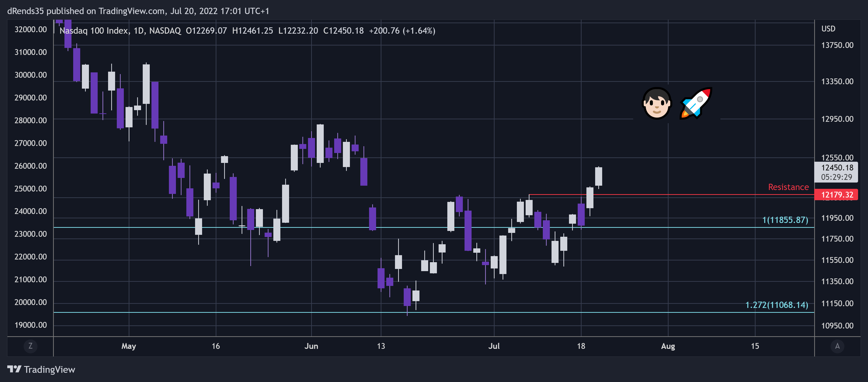
Task: Click the 19000.00 left price scale label
Action: click(x=31, y=325)
